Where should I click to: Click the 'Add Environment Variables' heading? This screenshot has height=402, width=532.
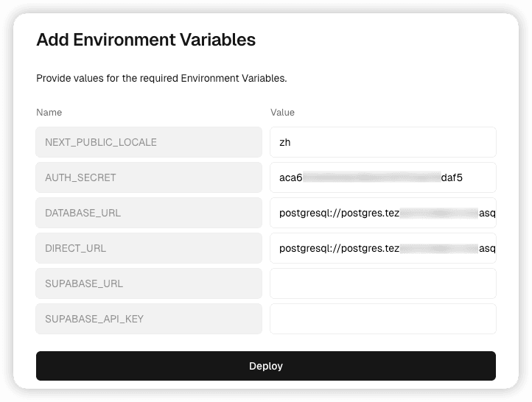[x=146, y=40]
